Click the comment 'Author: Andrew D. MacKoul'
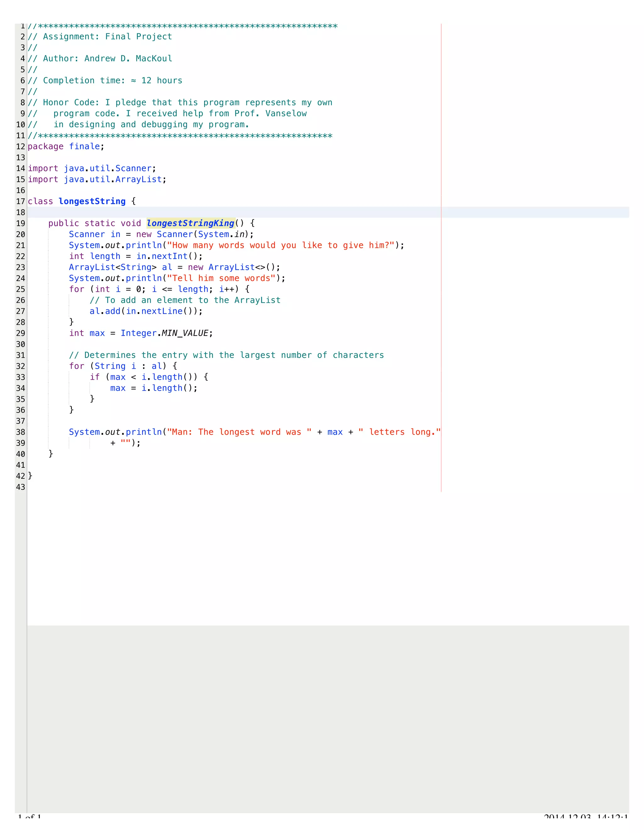644x833 pixels. tap(108, 58)
